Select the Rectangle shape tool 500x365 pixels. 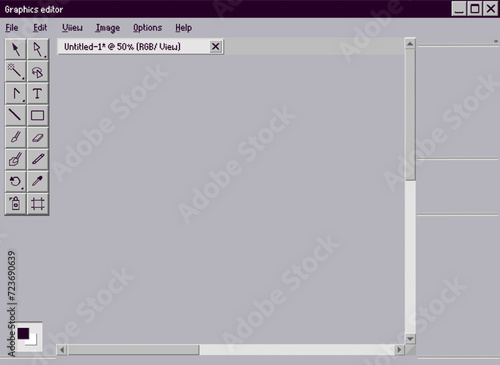(38, 115)
